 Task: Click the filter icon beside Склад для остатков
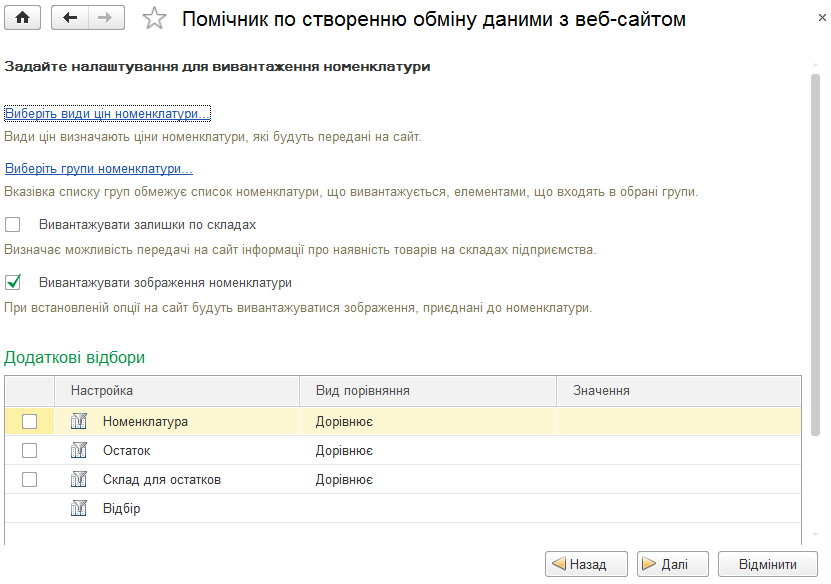78,480
